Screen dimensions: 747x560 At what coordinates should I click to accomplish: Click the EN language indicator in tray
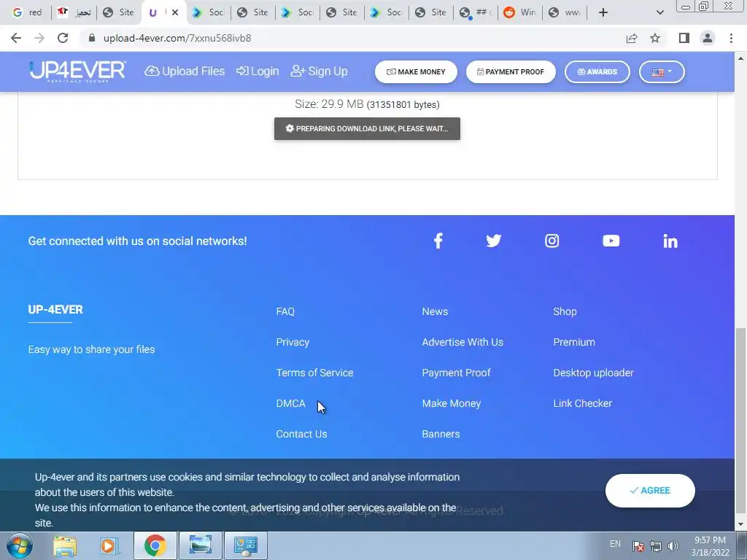click(x=615, y=543)
